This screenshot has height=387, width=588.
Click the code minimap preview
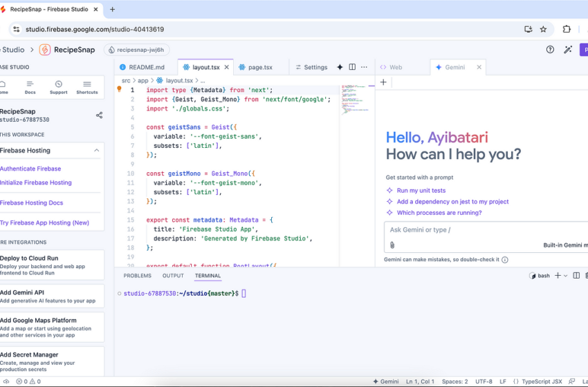[357, 100]
